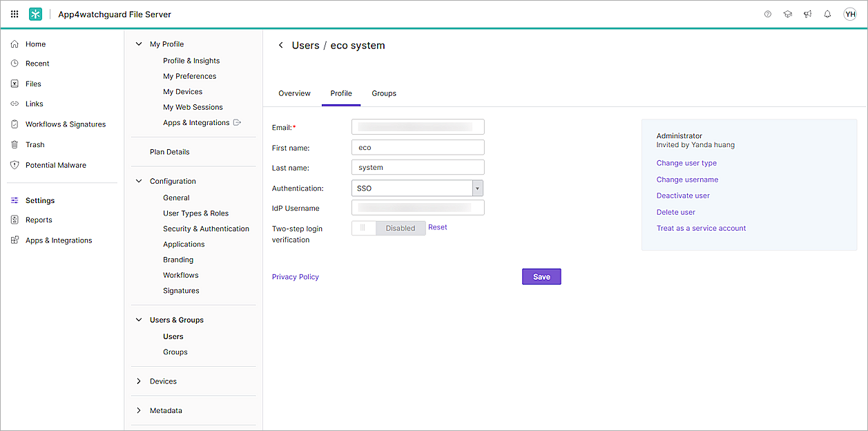Click the help question mark icon
The height and width of the screenshot is (431, 868).
coord(768,14)
